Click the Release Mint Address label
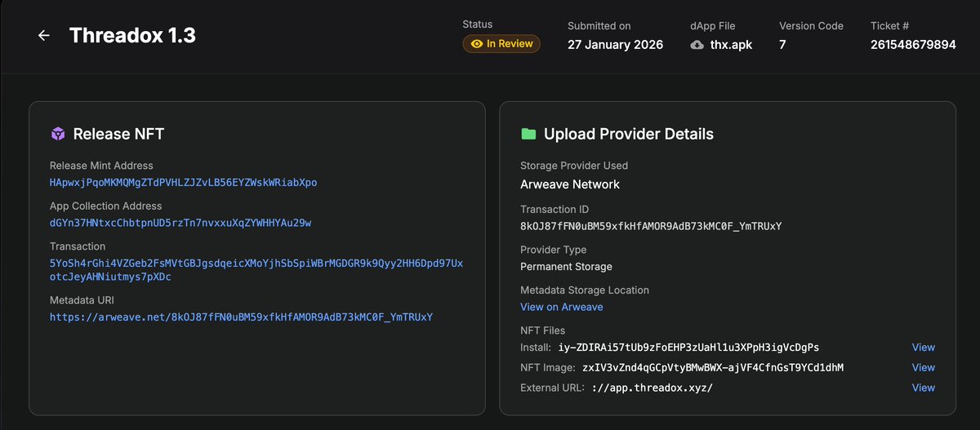 (101, 166)
